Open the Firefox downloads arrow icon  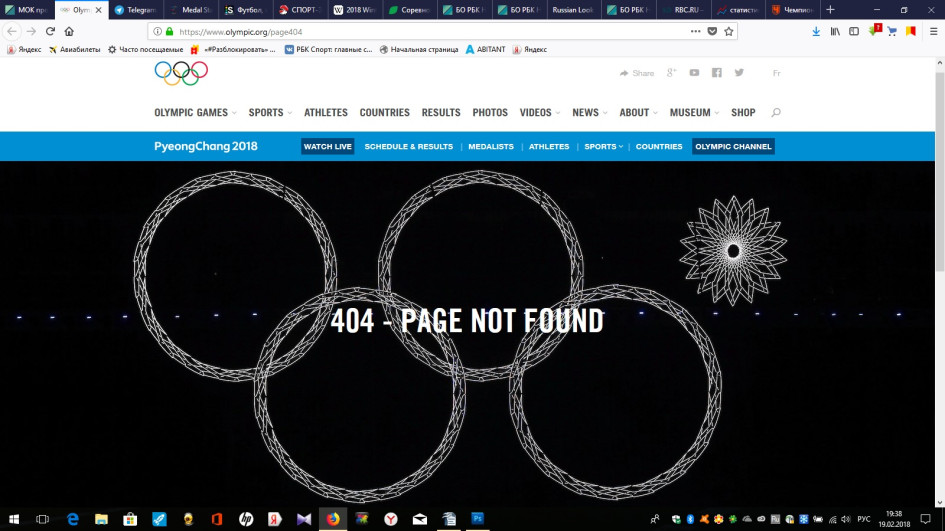point(815,31)
